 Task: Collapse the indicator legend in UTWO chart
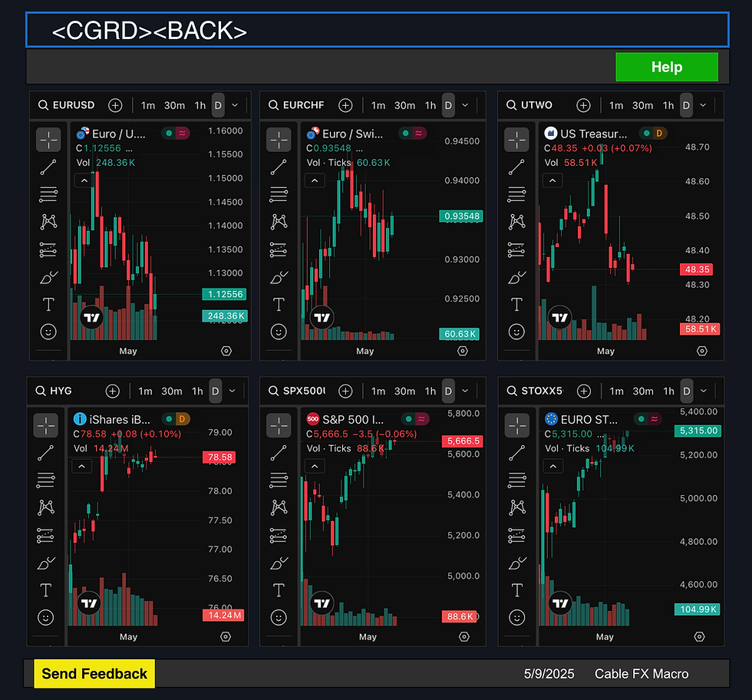point(552,181)
